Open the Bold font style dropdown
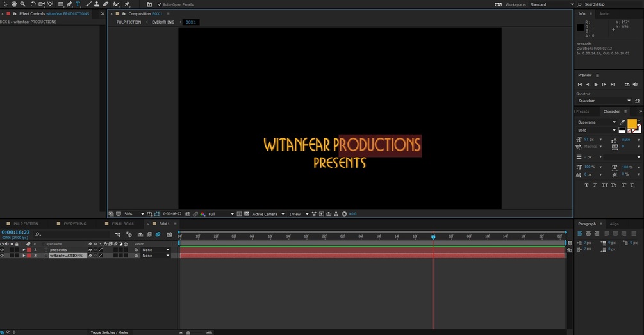Viewport: 644px width, 335px height. point(597,130)
